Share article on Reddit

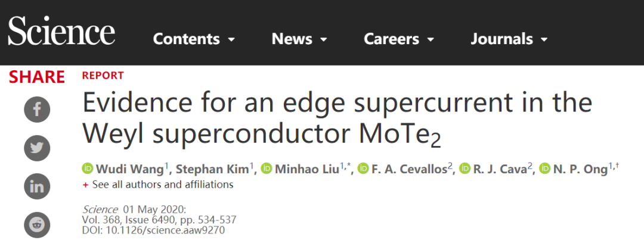[37, 225]
